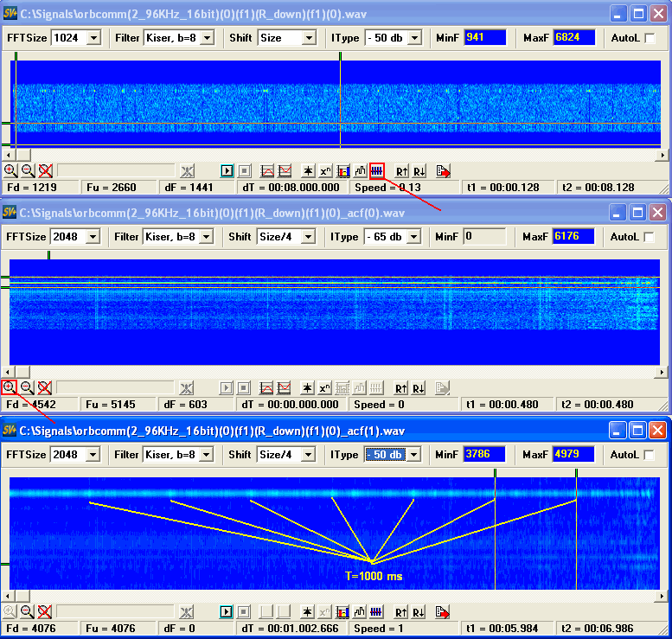Click the R-down arrow icon in bottom window

point(419,611)
